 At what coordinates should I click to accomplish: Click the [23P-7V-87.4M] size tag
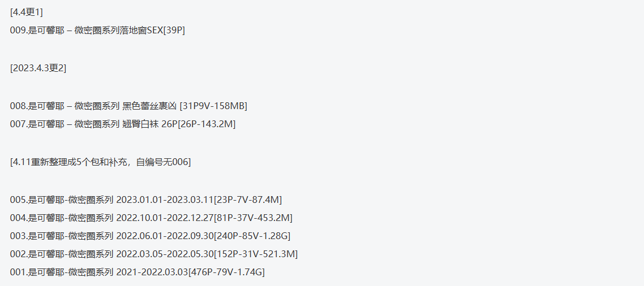(248, 200)
